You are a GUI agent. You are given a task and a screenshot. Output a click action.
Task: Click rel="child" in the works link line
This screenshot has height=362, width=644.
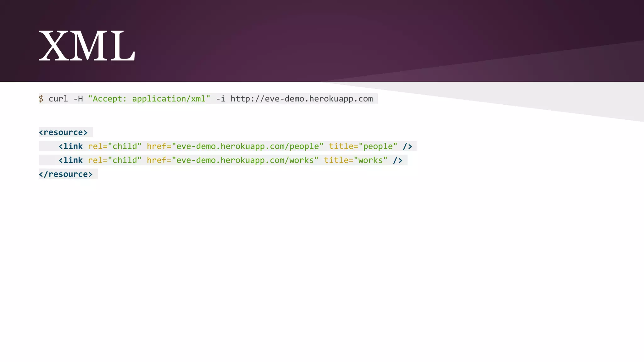tap(115, 160)
